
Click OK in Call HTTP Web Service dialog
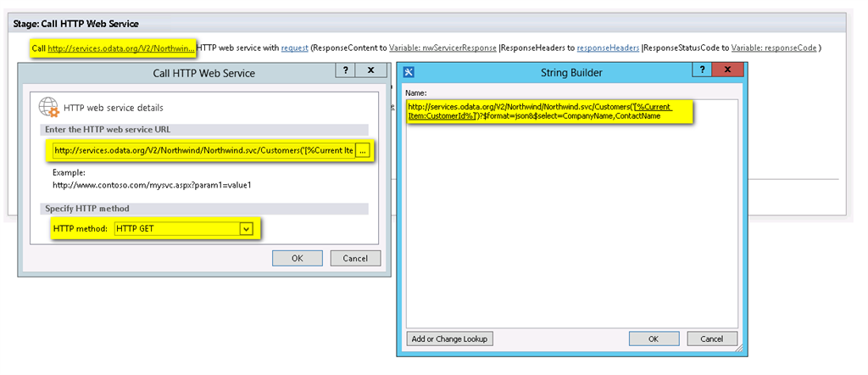click(x=298, y=258)
